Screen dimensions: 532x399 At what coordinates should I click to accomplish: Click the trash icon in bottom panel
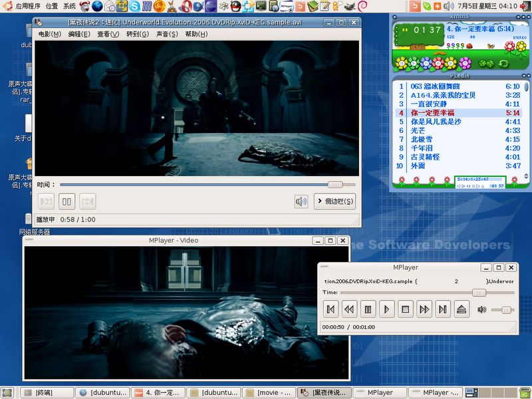525,392
